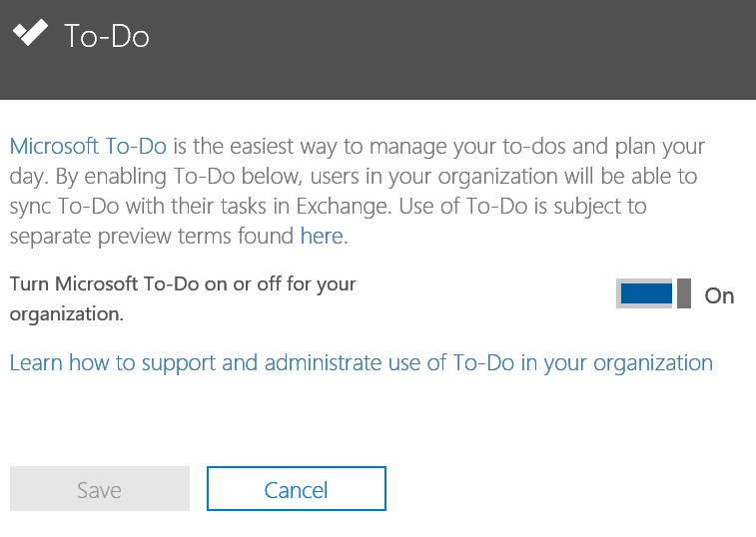Toggle the Microsoft To-Do on/off switch

[x=654, y=294]
